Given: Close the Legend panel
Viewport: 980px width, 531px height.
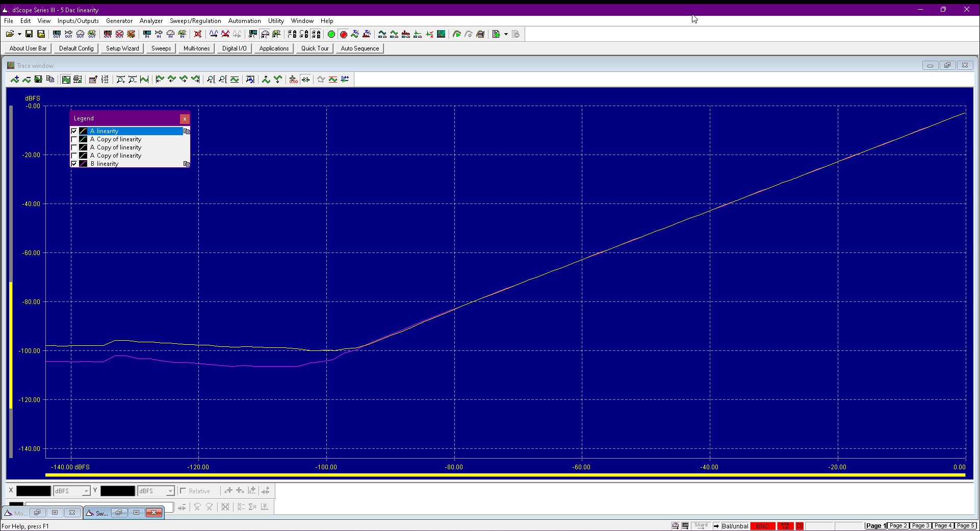Looking at the screenshot, I should [x=185, y=118].
